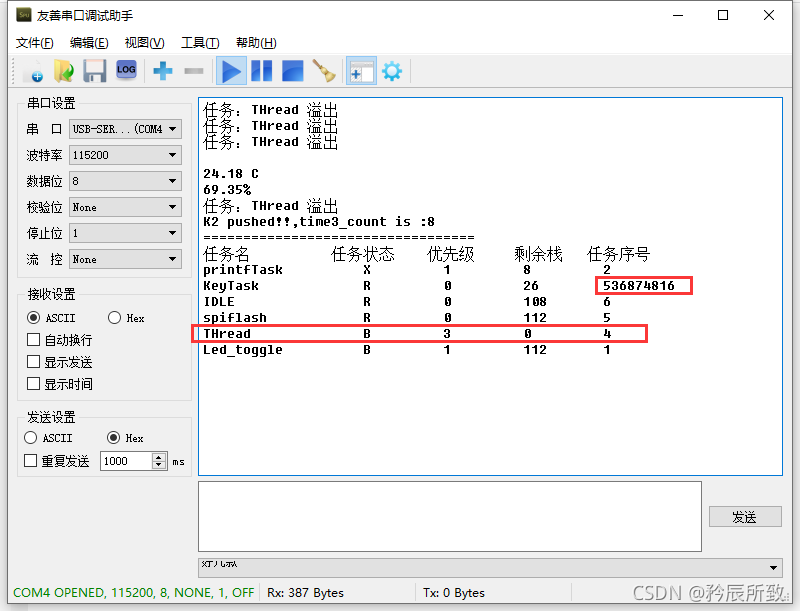The height and width of the screenshot is (611, 800).
Task: Clear the receive area with broom icon
Action: [323, 71]
